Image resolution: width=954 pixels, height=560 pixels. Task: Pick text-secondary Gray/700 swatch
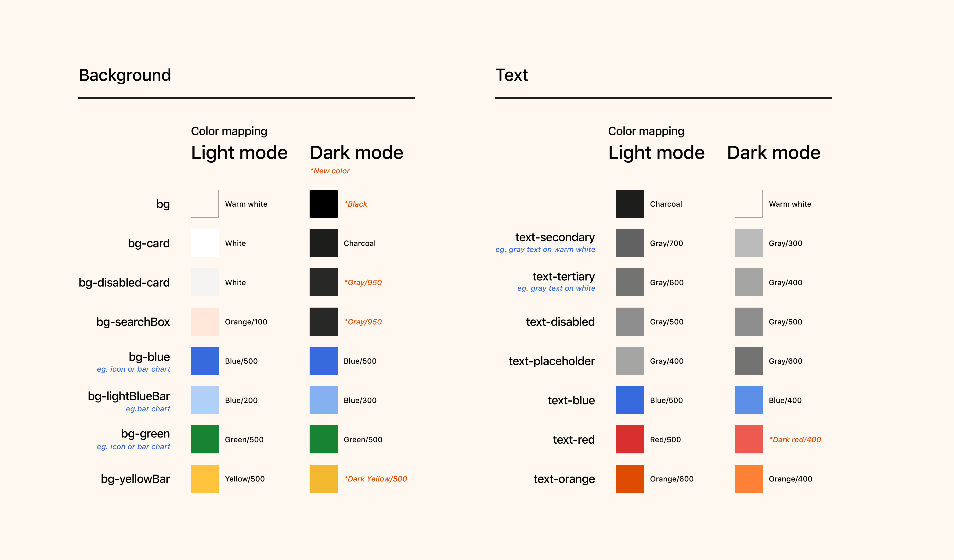click(629, 243)
